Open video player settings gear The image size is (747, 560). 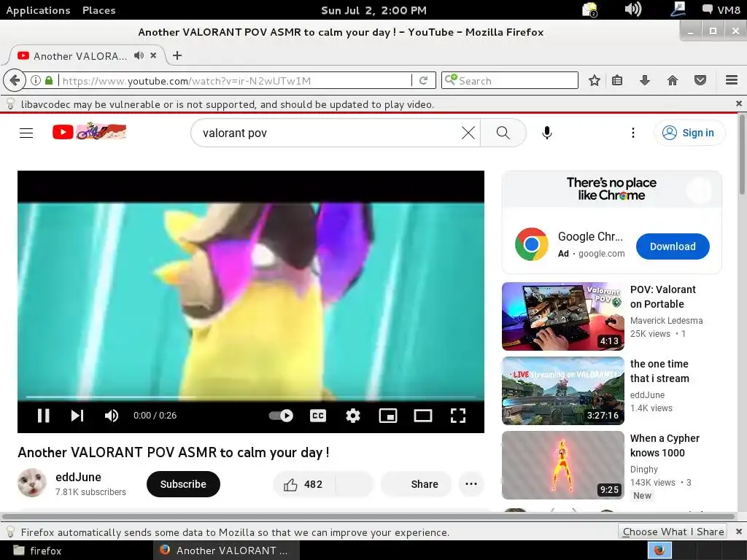(353, 416)
